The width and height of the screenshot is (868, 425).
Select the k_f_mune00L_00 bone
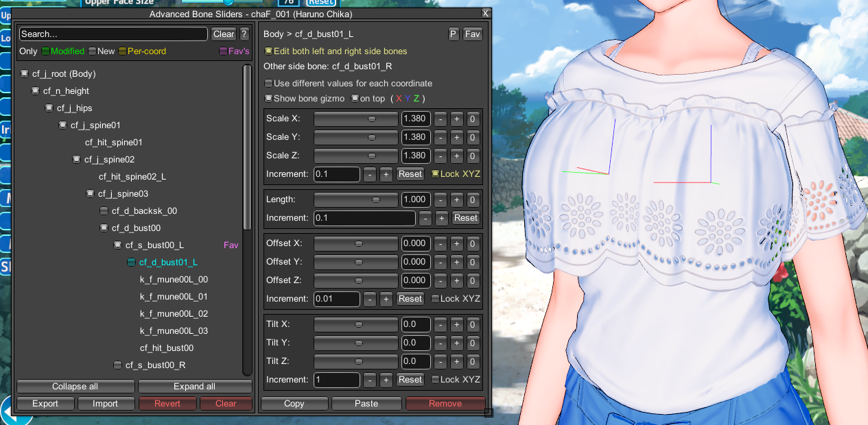point(174,279)
